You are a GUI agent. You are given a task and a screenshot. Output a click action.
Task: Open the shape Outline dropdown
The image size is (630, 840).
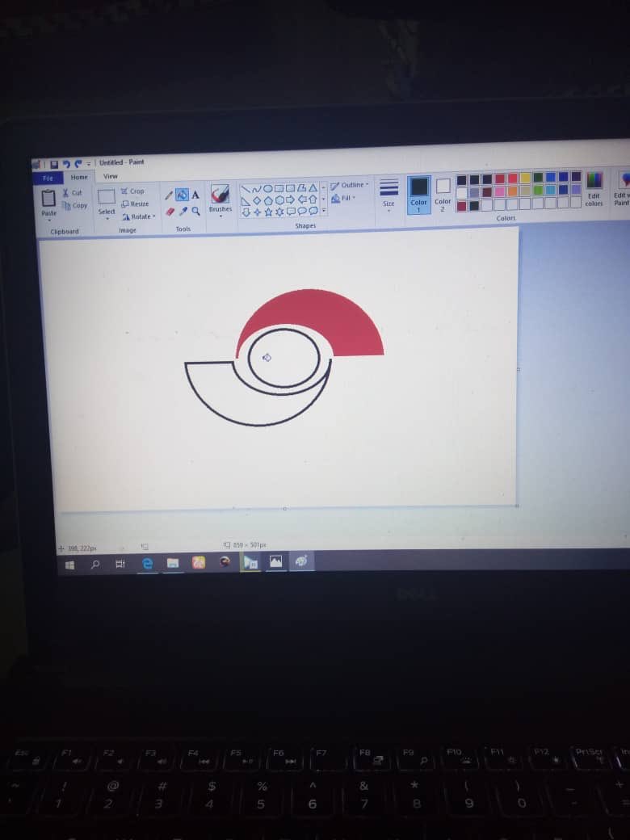(350, 185)
